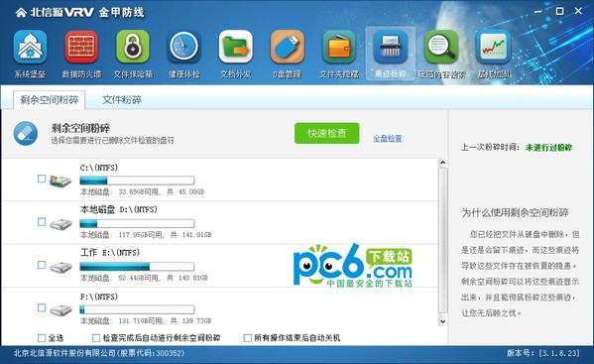
Task: Click the 未进行过粉碎 status text
Action: [548, 148]
